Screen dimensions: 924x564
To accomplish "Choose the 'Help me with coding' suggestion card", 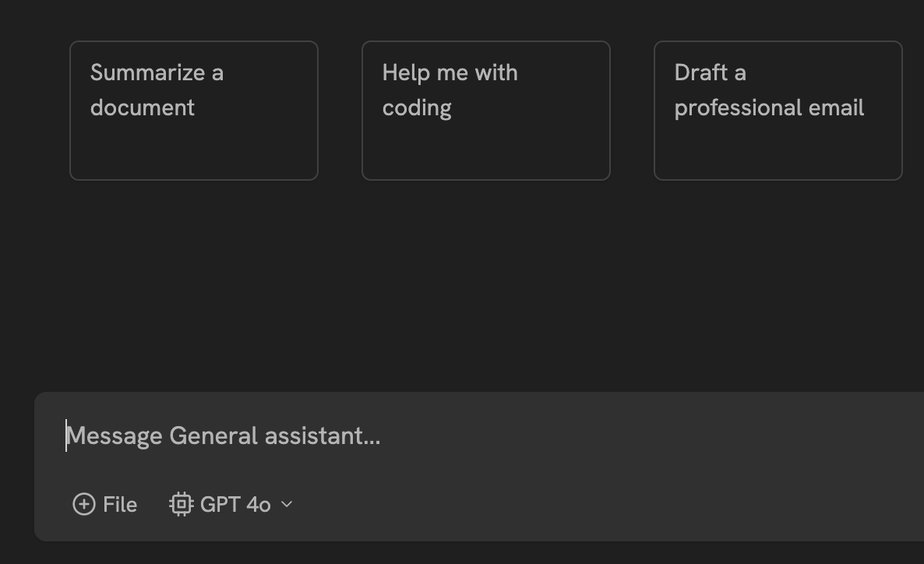I will click(x=485, y=111).
